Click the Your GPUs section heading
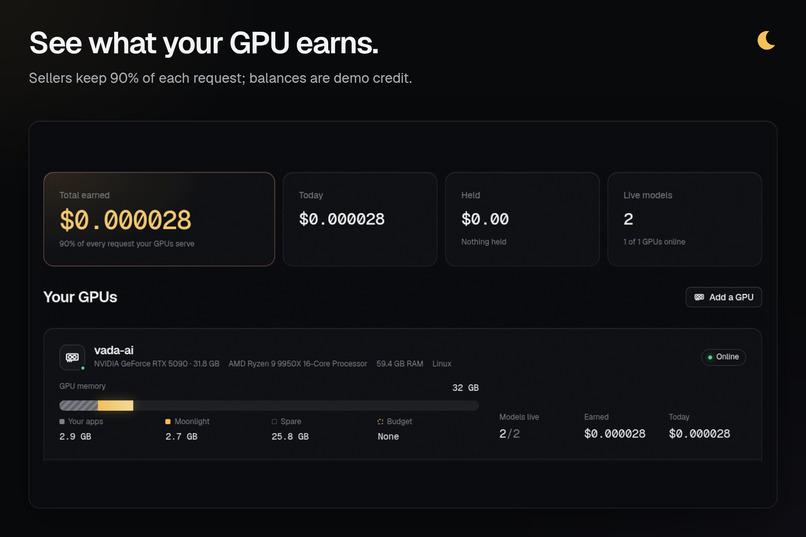 click(x=80, y=297)
